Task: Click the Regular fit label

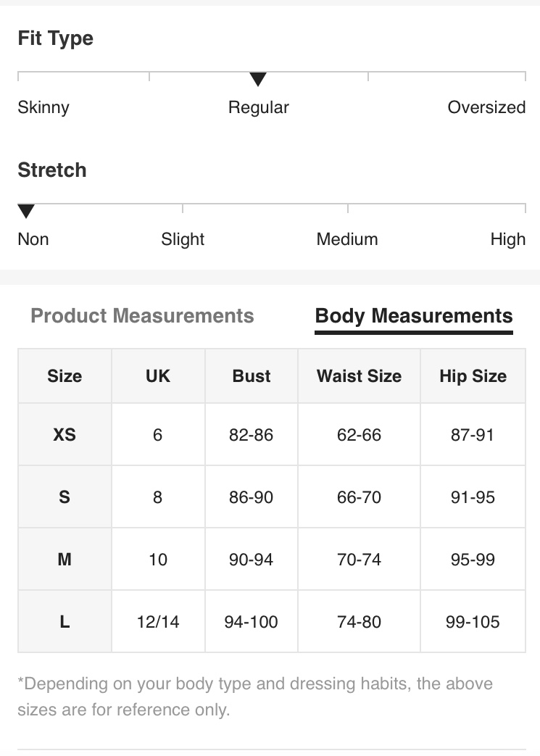Action: (259, 107)
